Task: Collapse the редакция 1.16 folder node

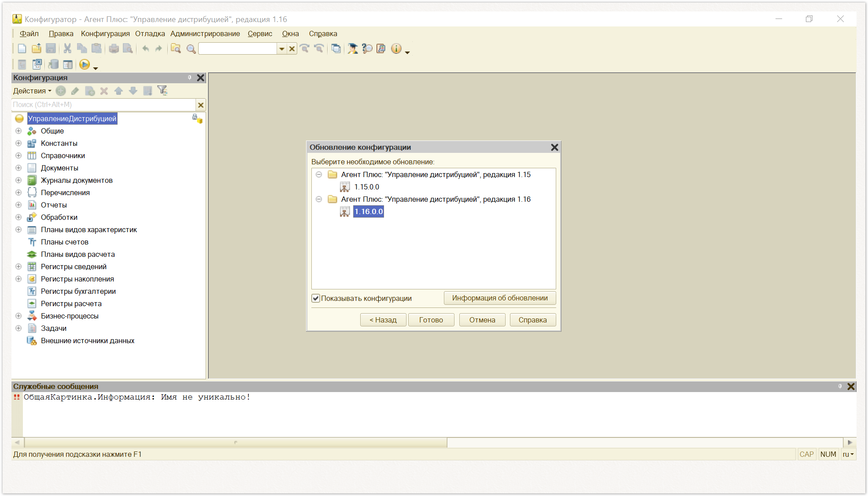Action: [x=319, y=199]
